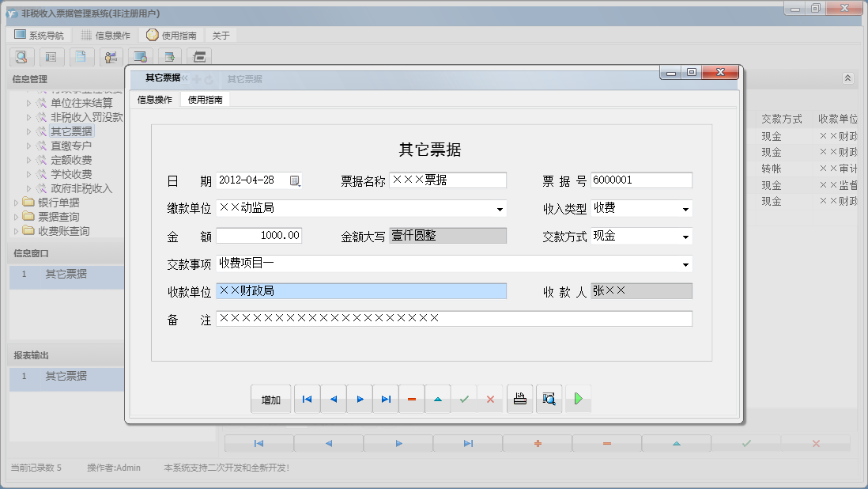Screen dimensions: 868x489
Task: Click the blue triangle edit icon
Action: (x=438, y=399)
